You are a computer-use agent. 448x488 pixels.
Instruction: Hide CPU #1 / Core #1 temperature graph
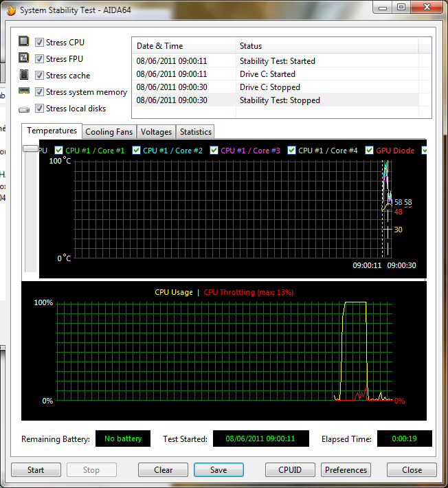(x=58, y=151)
